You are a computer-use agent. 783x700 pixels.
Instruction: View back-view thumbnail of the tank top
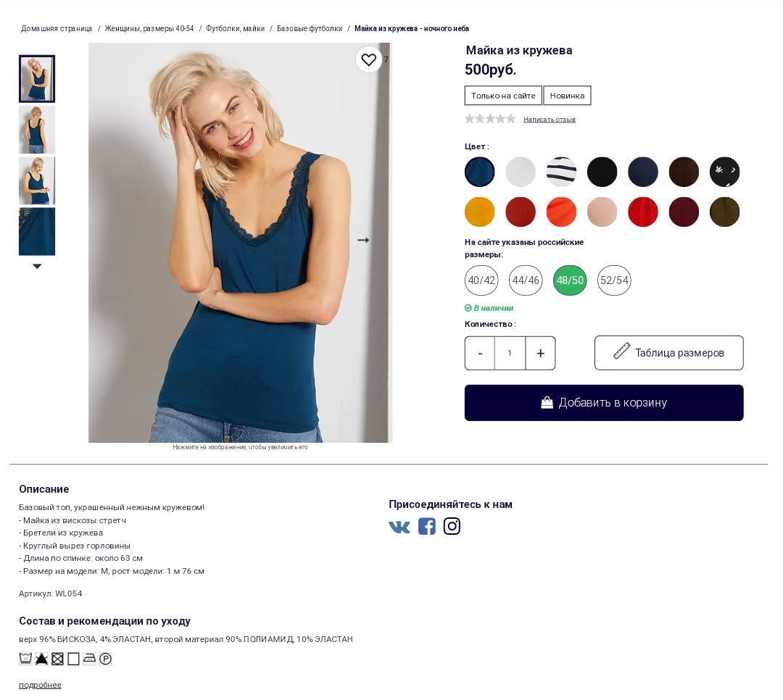click(37, 130)
